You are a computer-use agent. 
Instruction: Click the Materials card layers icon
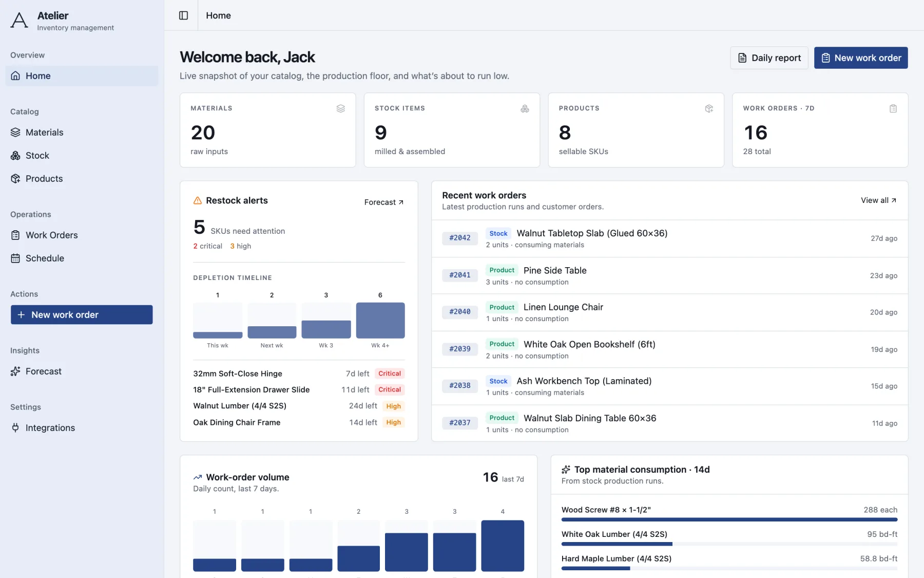pyautogui.click(x=341, y=108)
